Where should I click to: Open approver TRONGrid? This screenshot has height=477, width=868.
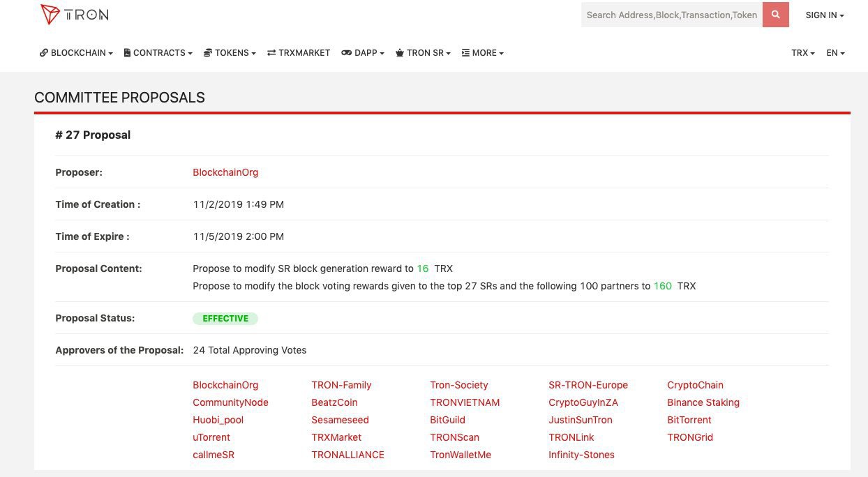coord(690,437)
